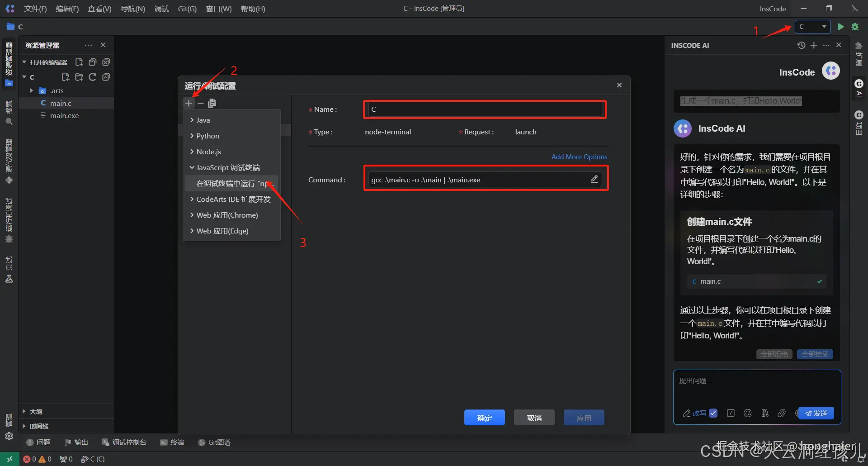Open remote window via green status icon
Image resolution: width=868 pixels, height=466 pixels.
[x=9, y=459]
